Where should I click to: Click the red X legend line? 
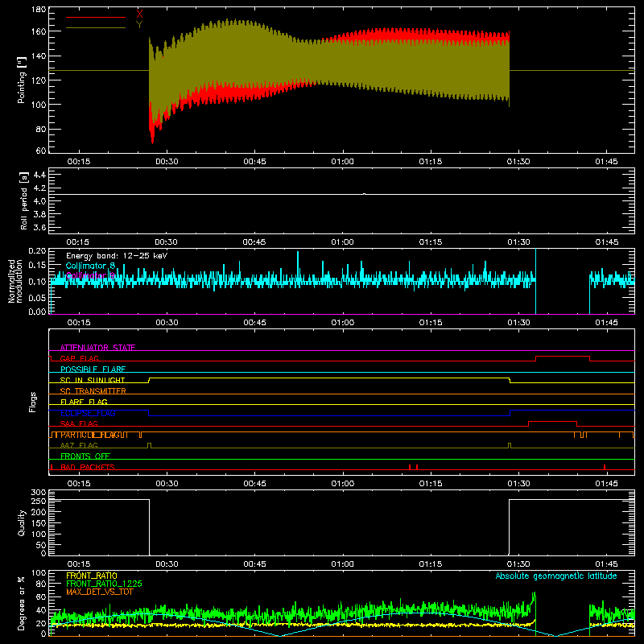click(x=96, y=17)
